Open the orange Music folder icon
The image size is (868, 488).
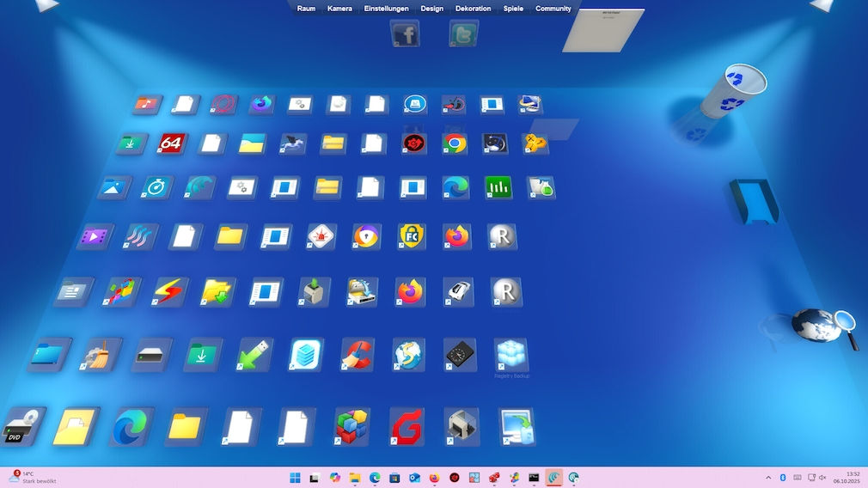(x=147, y=103)
